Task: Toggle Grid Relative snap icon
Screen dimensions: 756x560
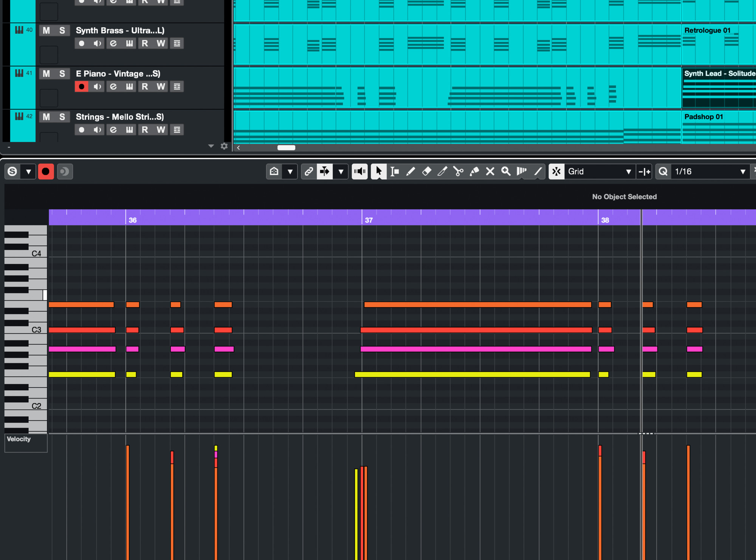Action: [x=644, y=172]
